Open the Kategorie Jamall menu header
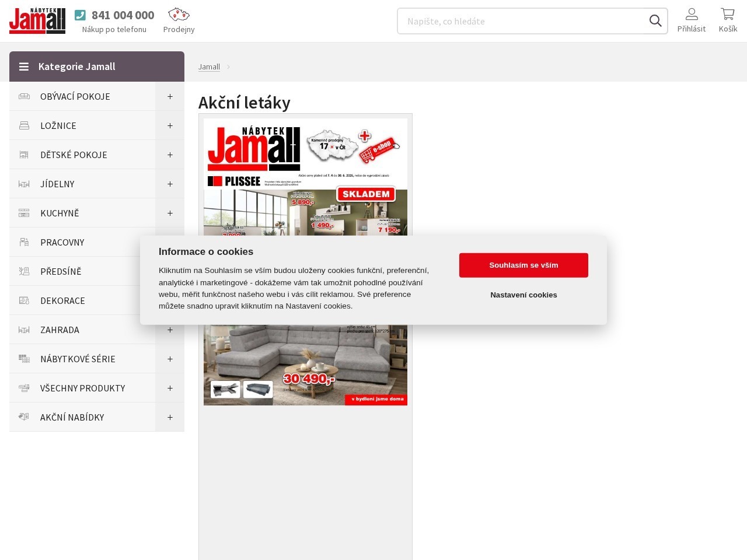This screenshot has width=747, height=560. click(x=97, y=66)
